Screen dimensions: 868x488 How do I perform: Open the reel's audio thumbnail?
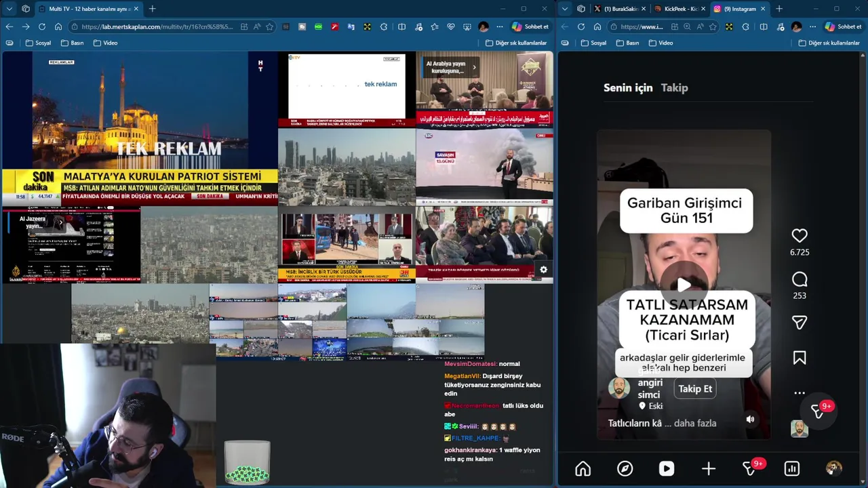(x=800, y=428)
